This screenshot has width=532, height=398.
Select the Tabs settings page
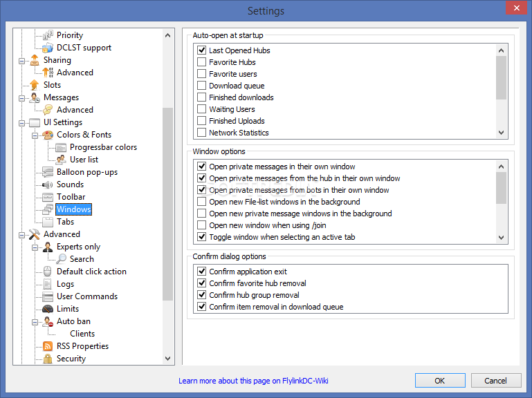[66, 222]
